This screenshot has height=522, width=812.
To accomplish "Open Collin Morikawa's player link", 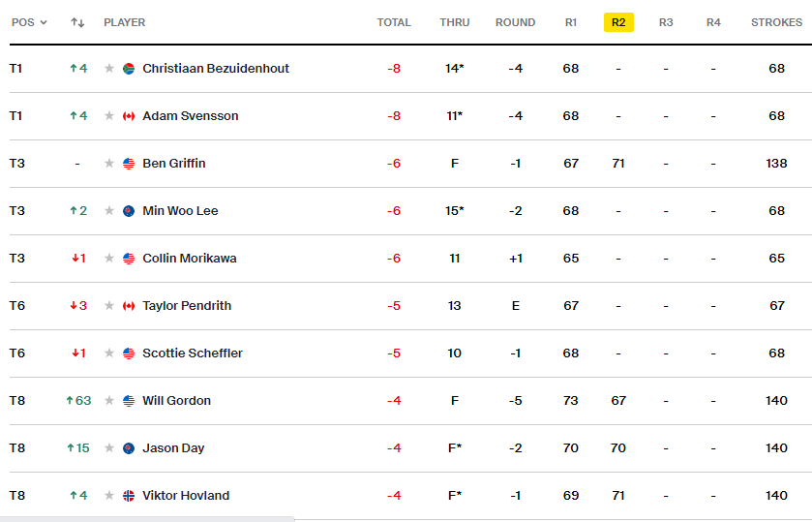I will [x=190, y=259].
